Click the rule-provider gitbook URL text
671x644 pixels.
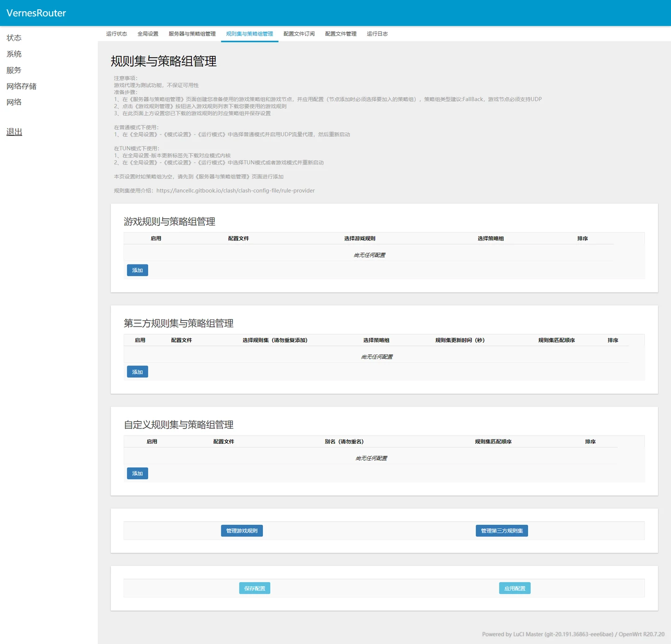236,190
